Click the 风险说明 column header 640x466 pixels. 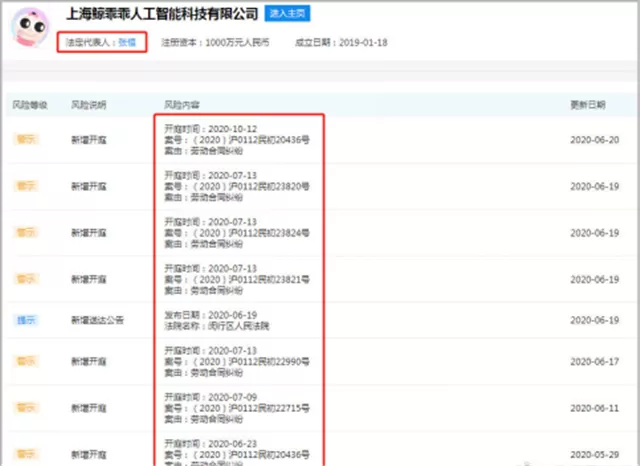pyautogui.click(x=89, y=105)
